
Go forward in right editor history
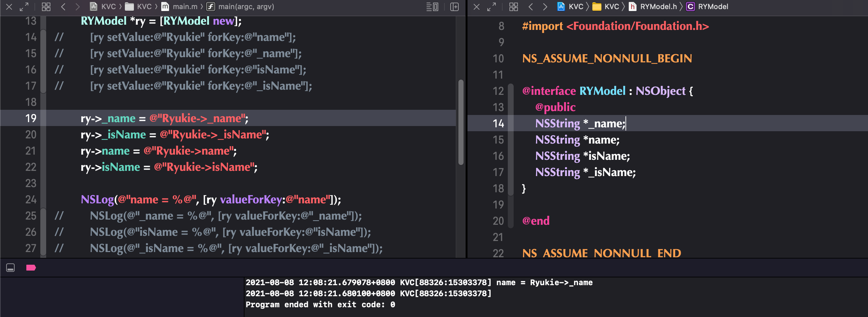[545, 7]
